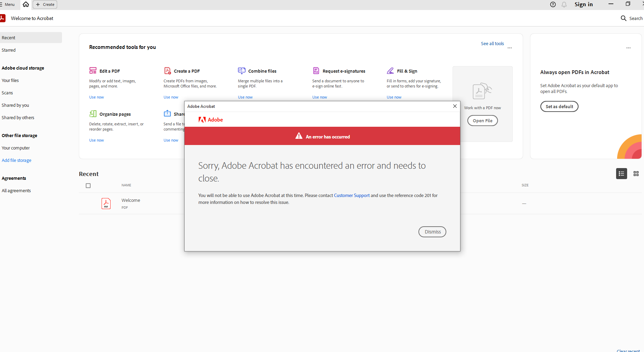Click the Clear recent link
The width and height of the screenshot is (644, 352).
click(628, 350)
